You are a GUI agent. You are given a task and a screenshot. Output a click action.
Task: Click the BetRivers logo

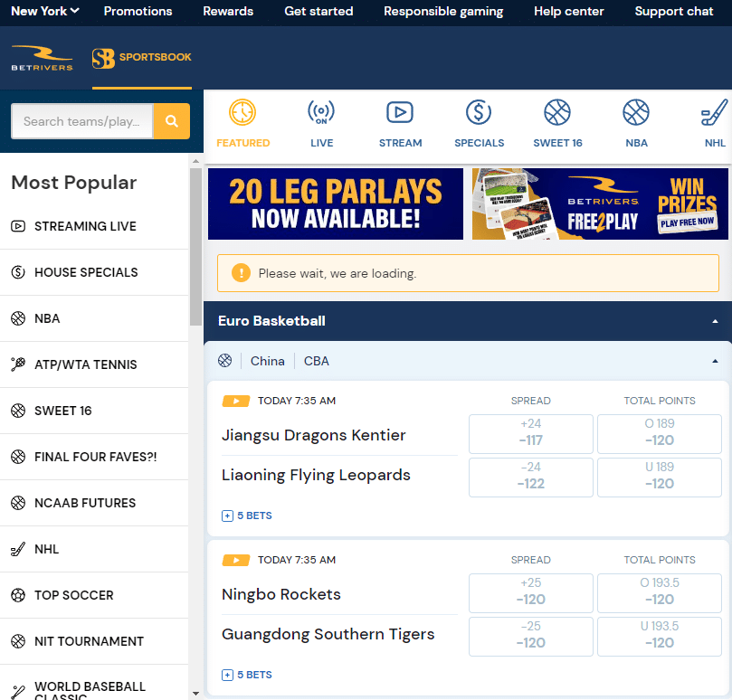42,56
